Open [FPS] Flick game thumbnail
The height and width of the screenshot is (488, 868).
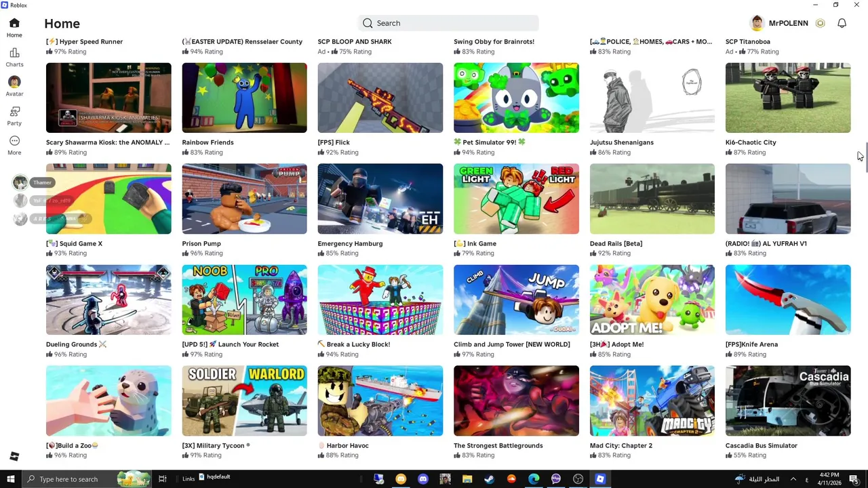(x=380, y=98)
